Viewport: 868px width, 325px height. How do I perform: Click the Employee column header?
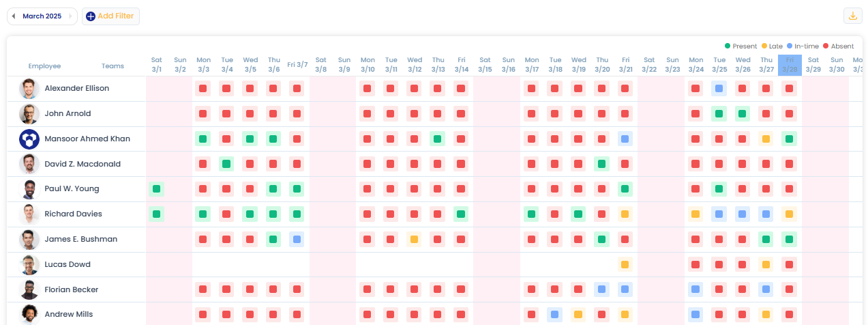(44, 66)
